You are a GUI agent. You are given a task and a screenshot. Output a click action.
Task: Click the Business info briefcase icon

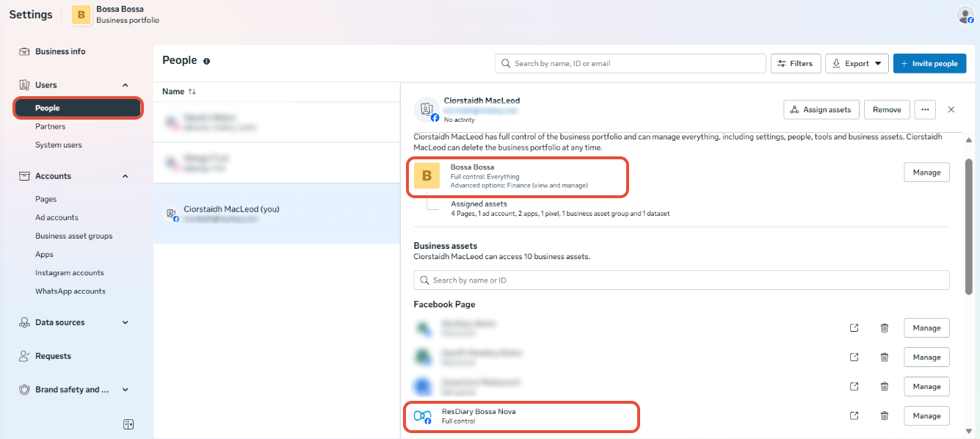click(24, 51)
